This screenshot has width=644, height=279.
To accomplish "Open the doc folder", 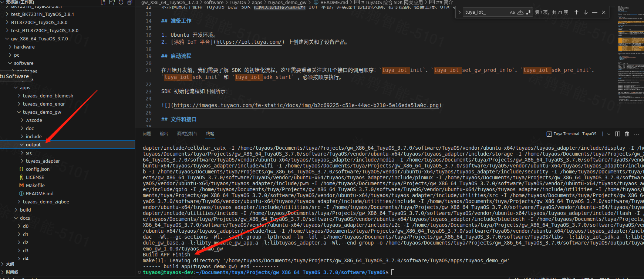I will click(x=67, y=129).
